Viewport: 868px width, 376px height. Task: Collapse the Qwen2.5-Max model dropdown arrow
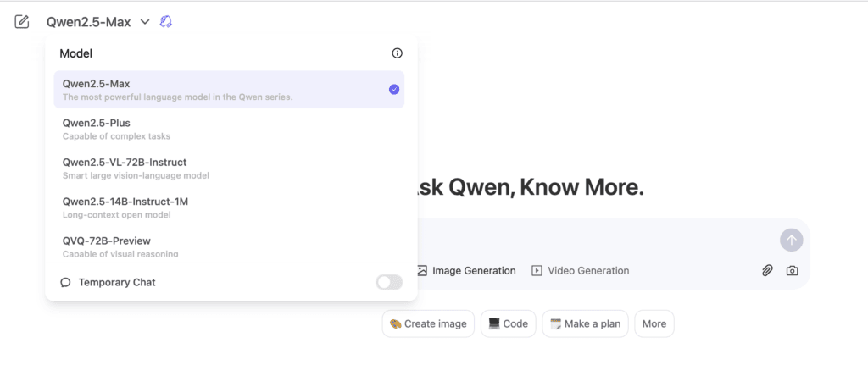click(x=145, y=22)
